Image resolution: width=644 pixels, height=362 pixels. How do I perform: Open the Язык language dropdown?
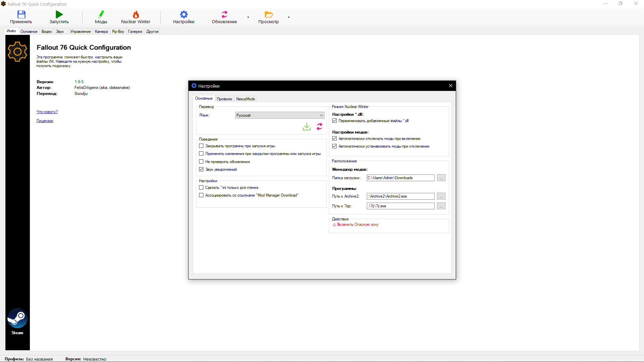coord(280,115)
